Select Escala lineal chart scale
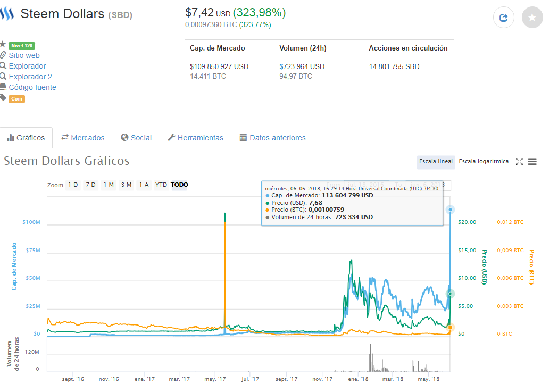558x392 pixels. (436, 162)
